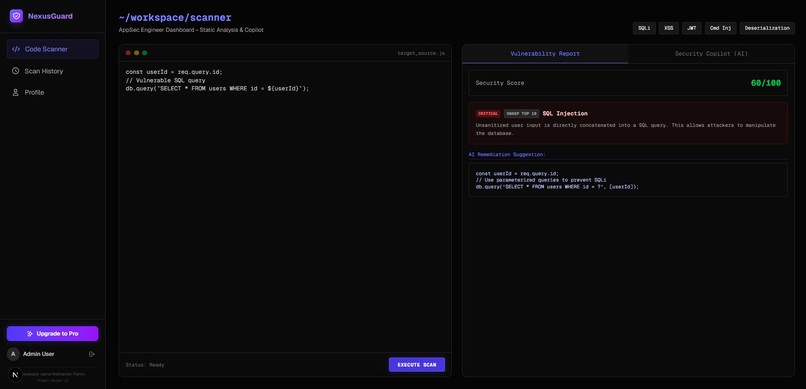Click inside the source code editor
Image resolution: width=806 pixels, height=389 pixels.
tap(285, 207)
